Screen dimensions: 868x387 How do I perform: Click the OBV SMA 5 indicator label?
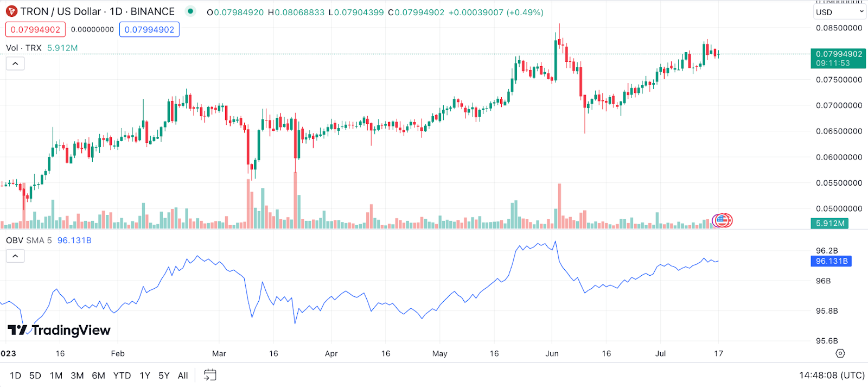click(29, 240)
